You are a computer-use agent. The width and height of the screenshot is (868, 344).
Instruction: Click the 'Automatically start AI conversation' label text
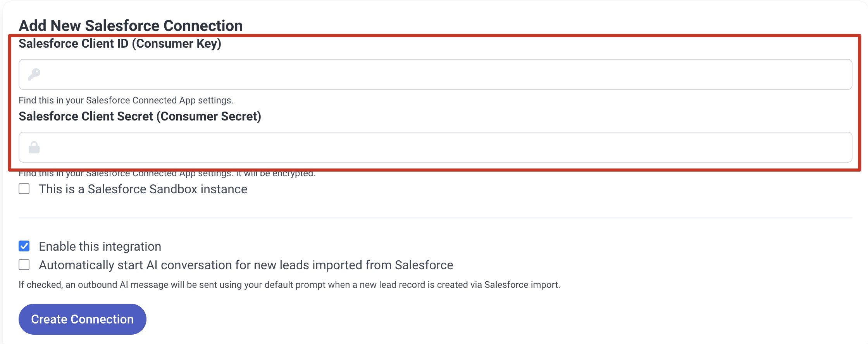pyautogui.click(x=246, y=265)
